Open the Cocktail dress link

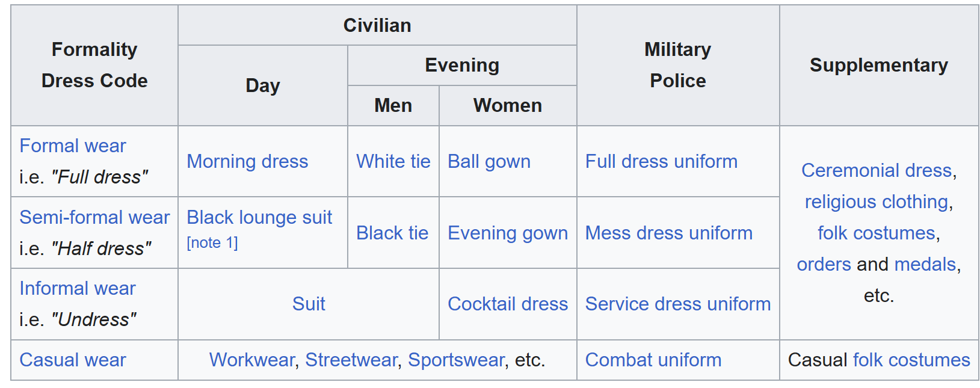point(508,304)
